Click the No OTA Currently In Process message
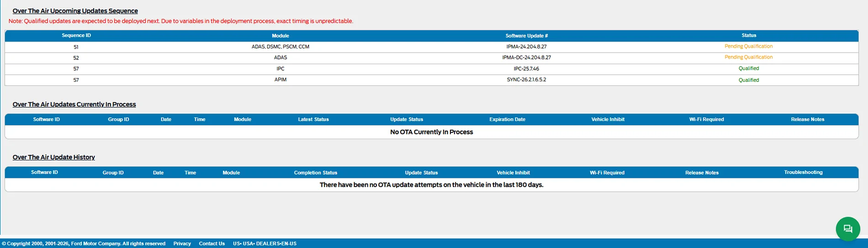The image size is (868, 248). point(432,132)
